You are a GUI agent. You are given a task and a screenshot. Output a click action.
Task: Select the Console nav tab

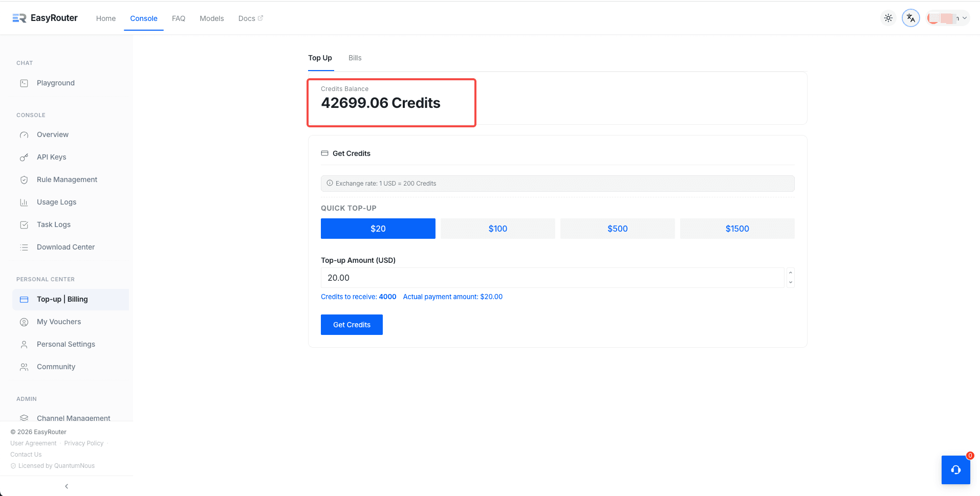[x=144, y=18]
